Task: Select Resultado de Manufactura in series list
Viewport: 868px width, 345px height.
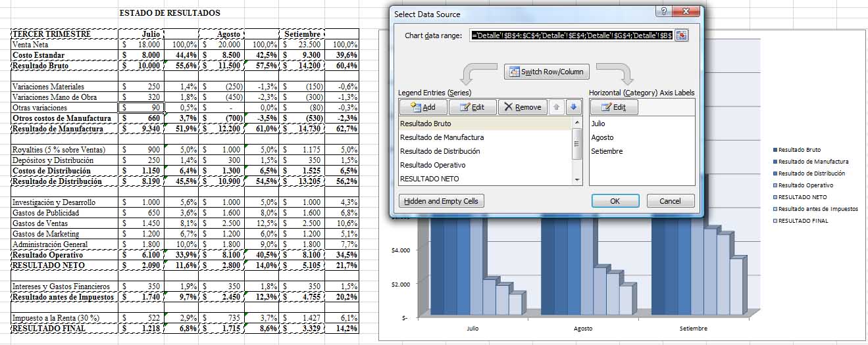Action: [442, 137]
